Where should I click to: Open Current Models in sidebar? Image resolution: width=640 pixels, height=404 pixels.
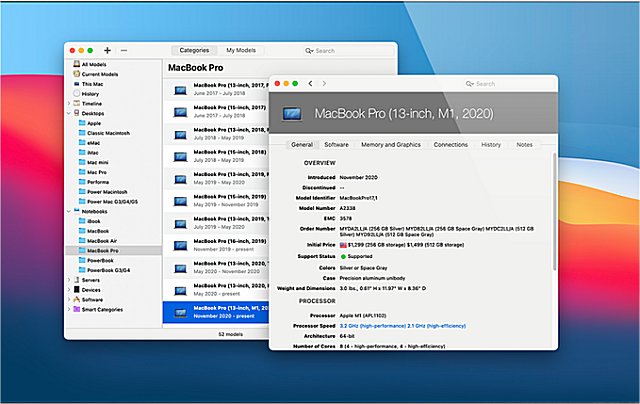point(96,74)
